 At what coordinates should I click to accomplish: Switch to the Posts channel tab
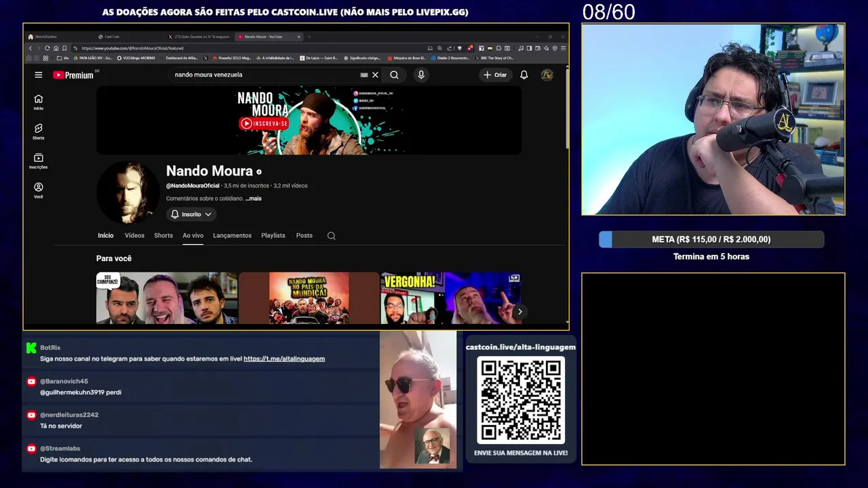tap(304, 236)
